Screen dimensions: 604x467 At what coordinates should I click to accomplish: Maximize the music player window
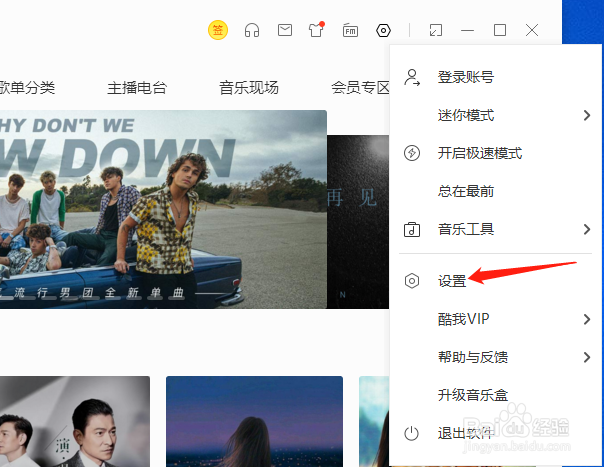500,30
